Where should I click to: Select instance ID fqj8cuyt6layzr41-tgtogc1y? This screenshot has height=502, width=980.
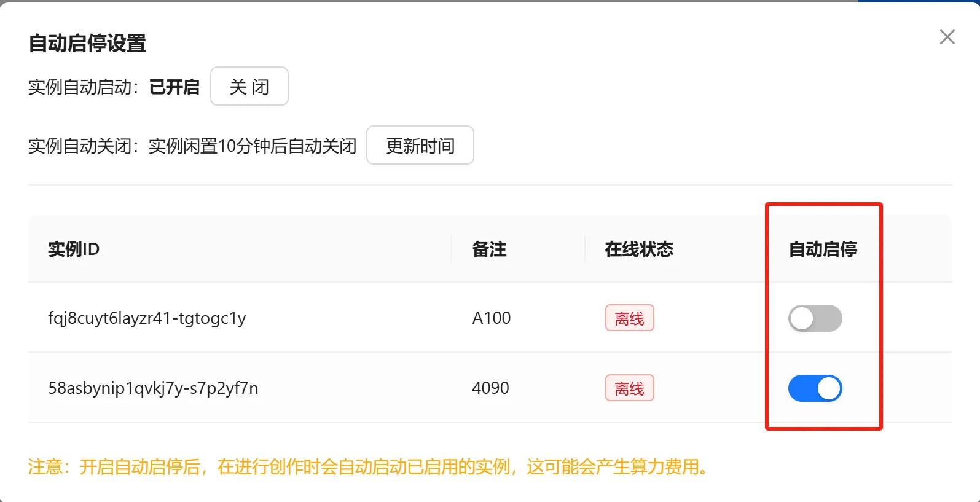click(147, 318)
